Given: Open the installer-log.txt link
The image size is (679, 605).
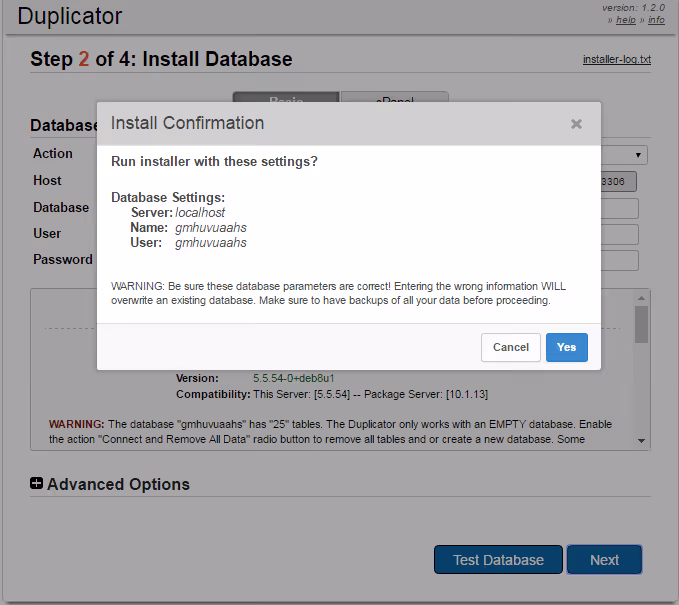Looking at the screenshot, I should pos(617,59).
